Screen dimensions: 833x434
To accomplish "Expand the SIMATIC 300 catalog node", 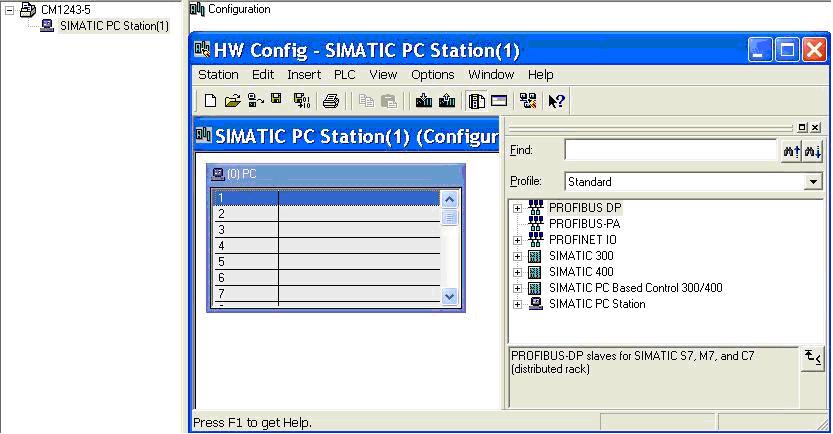I will coord(517,257).
